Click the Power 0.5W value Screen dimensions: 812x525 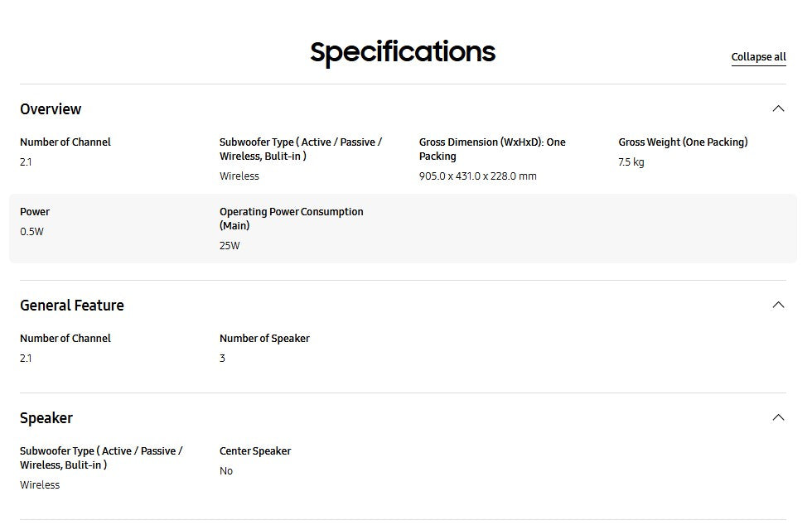(31, 232)
